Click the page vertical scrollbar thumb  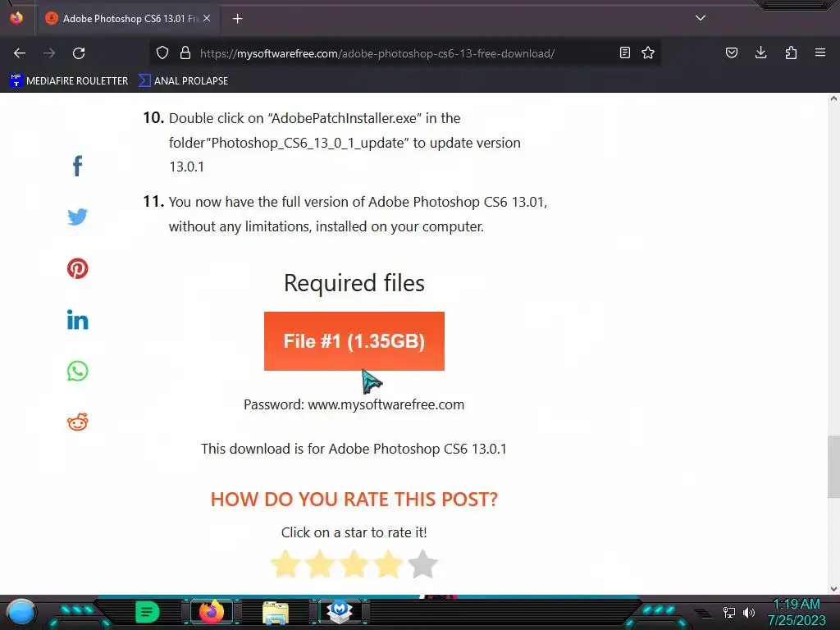point(833,467)
